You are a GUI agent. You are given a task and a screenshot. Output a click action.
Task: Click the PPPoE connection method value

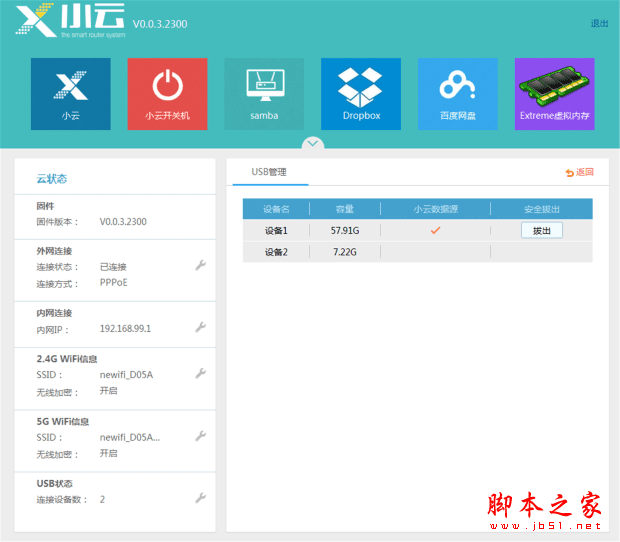click(113, 282)
